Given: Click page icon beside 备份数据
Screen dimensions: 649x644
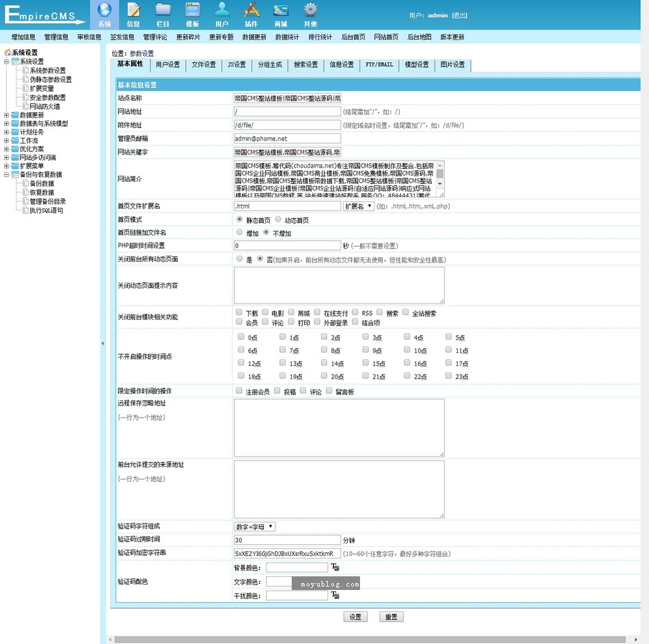Looking at the screenshot, I should 25,183.
